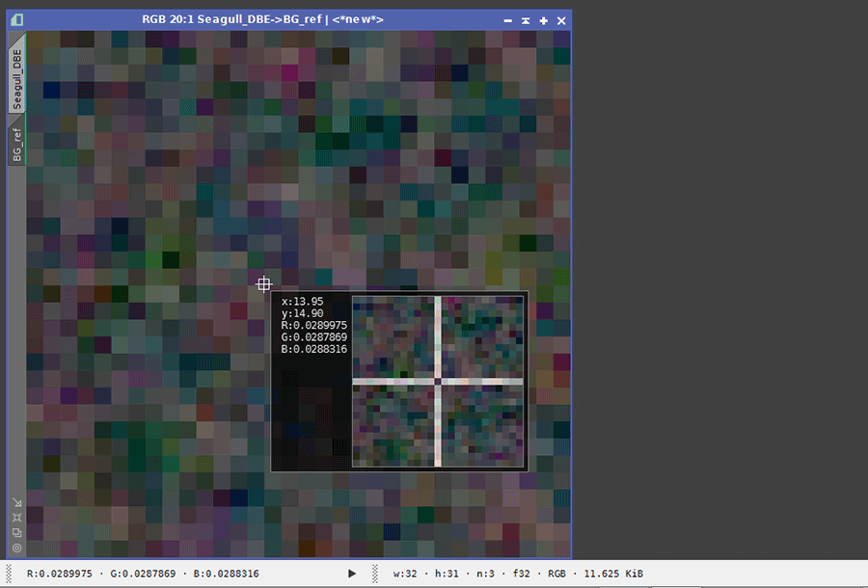Shade the image window with the double-arrow button
Image resolution: width=868 pixels, height=588 pixels.
[x=526, y=20]
